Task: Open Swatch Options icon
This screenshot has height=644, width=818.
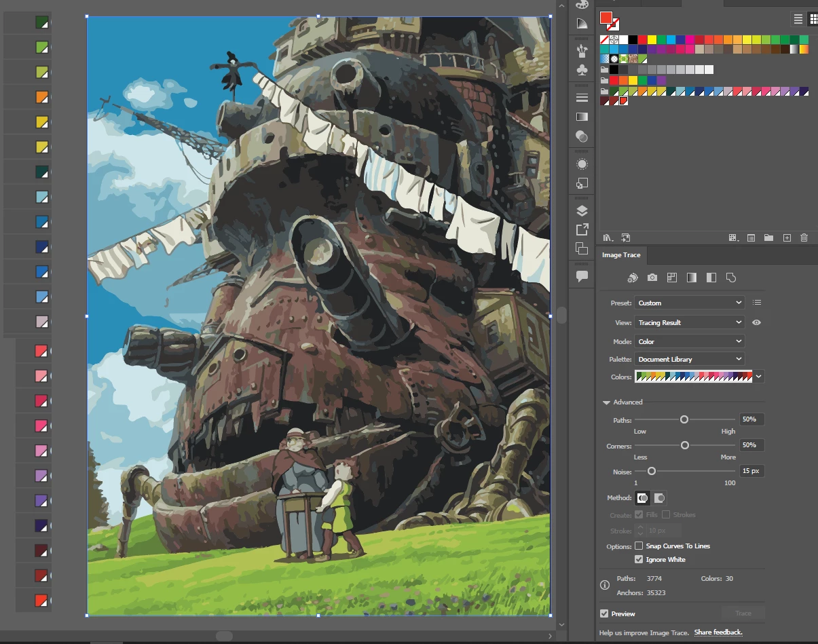Action: click(x=751, y=238)
